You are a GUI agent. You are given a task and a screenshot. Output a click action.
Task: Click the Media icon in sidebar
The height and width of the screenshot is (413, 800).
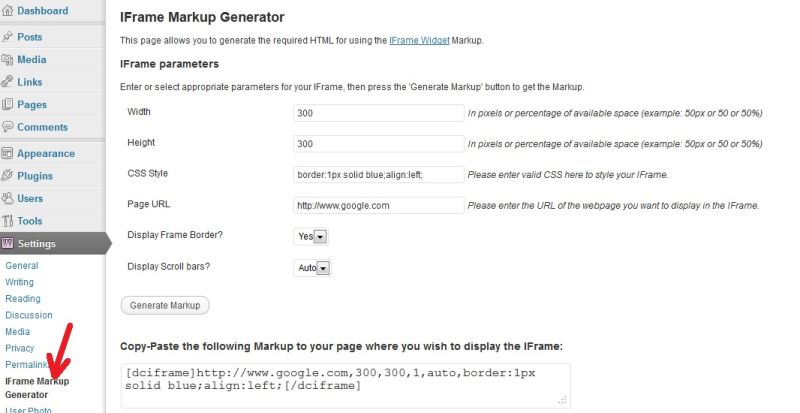[x=8, y=60]
